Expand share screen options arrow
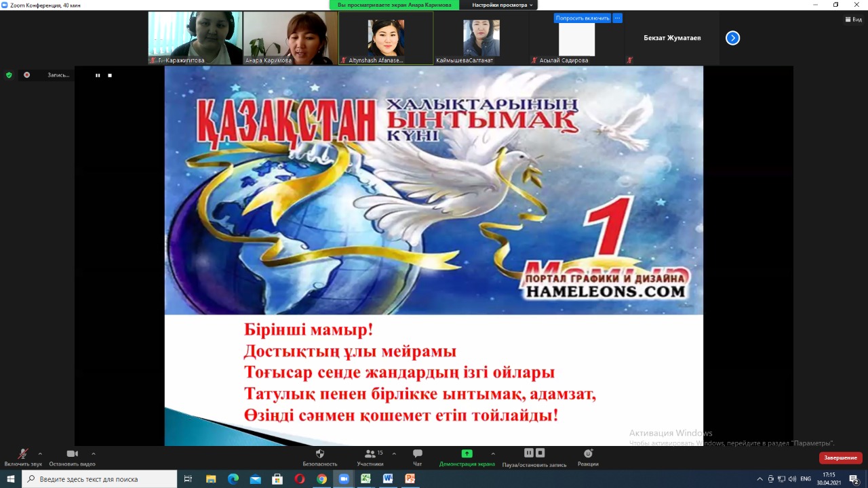The height and width of the screenshot is (488, 868). point(493,453)
